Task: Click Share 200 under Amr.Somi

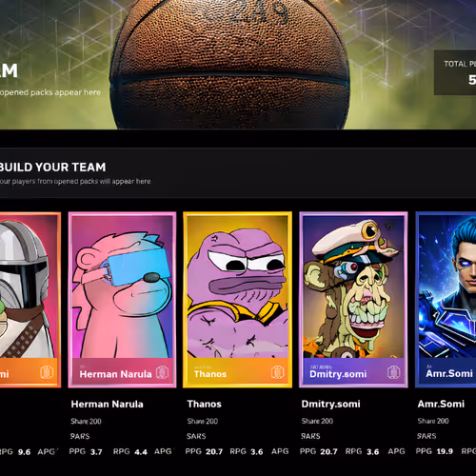Action: click(x=433, y=421)
